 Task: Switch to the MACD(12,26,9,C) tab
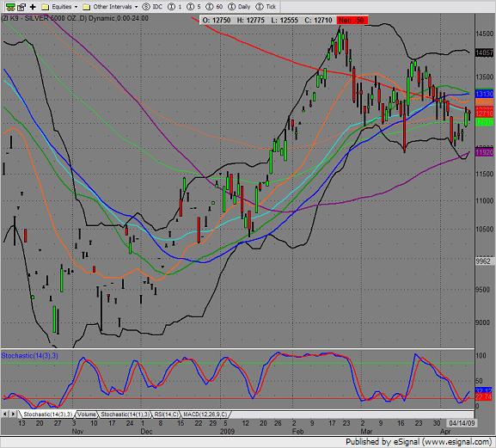(x=205, y=414)
